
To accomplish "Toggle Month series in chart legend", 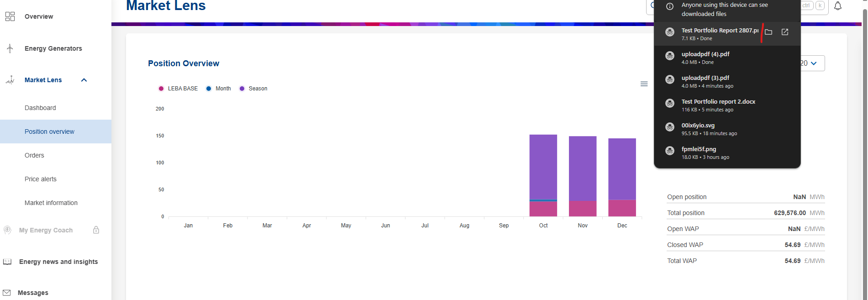I will [x=219, y=89].
